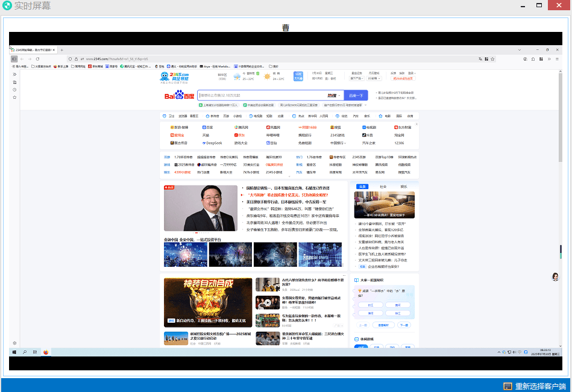Click the thunderstorm weather icon
This screenshot has height=392, width=572.
(x=237, y=76)
